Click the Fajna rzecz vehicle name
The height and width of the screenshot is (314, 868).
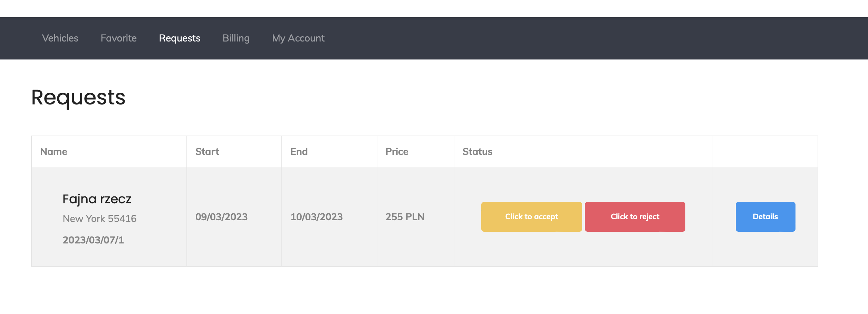(97, 199)
